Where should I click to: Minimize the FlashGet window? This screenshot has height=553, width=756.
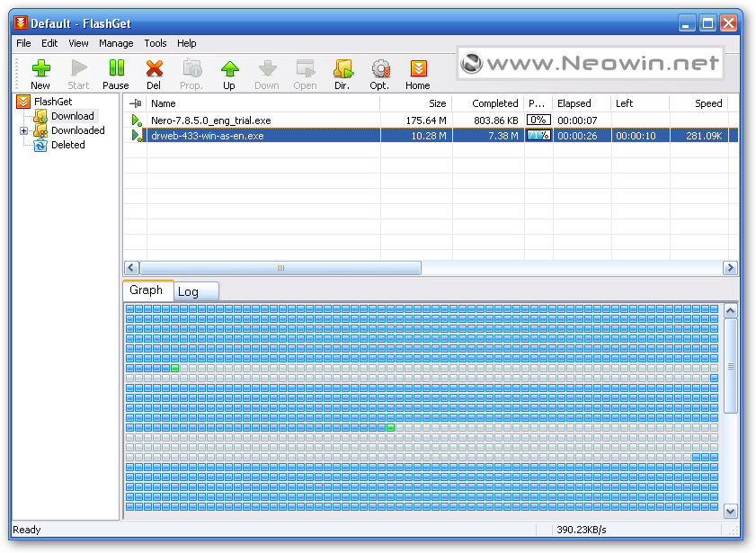click(687, 22)
